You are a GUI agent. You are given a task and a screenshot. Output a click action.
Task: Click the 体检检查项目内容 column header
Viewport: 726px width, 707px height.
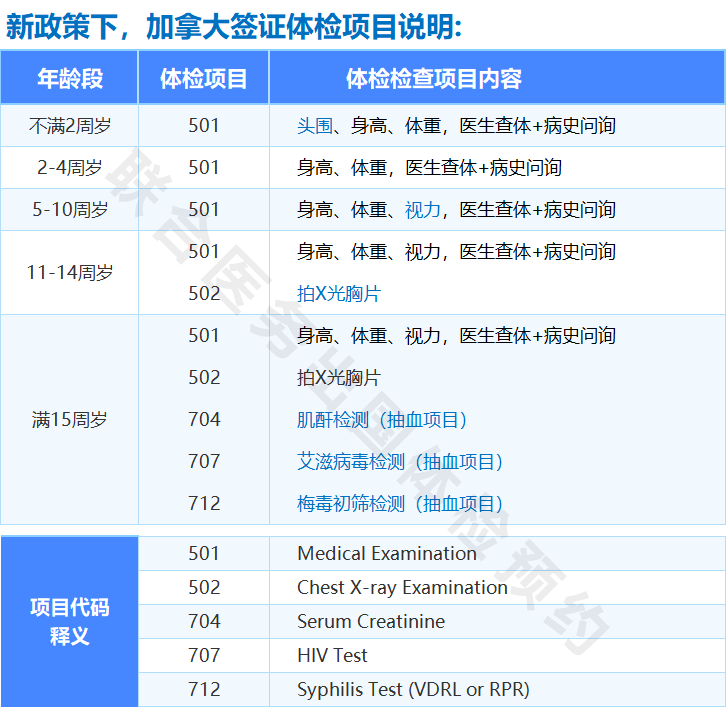tap(434, 79)
